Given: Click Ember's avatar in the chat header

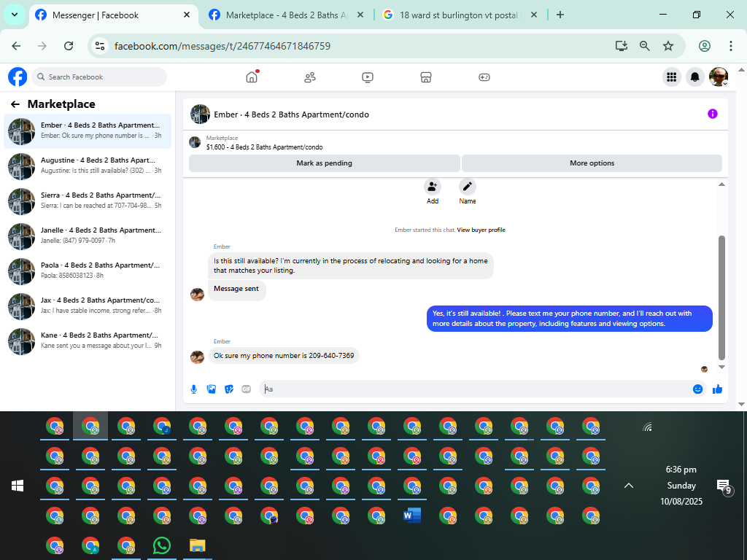Looking at the screenshot, I should click(200, 114).
